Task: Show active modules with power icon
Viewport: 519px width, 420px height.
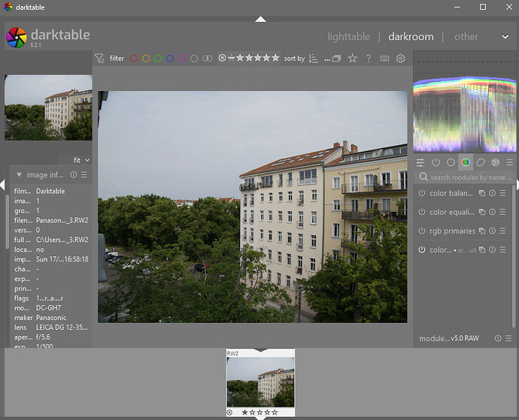Action: (x=436, y=162)
